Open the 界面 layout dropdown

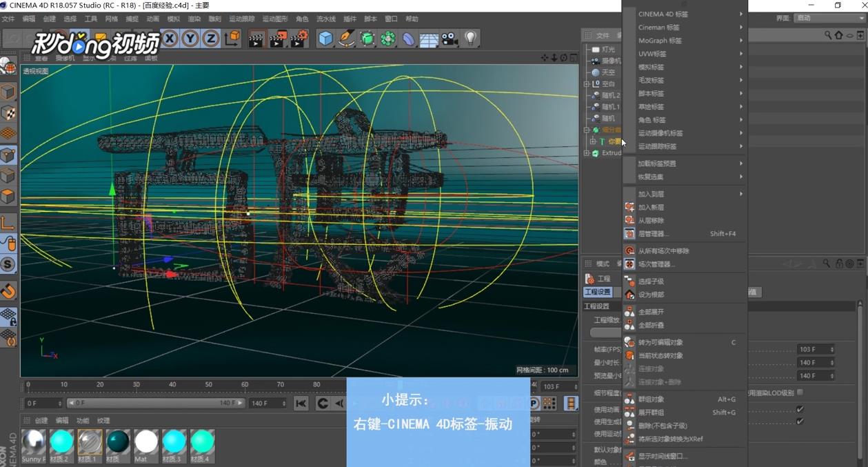point(828,18)
